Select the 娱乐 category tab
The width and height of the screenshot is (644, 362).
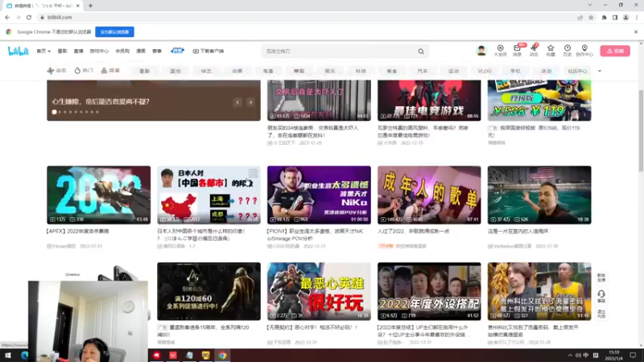tap(330, 71)
